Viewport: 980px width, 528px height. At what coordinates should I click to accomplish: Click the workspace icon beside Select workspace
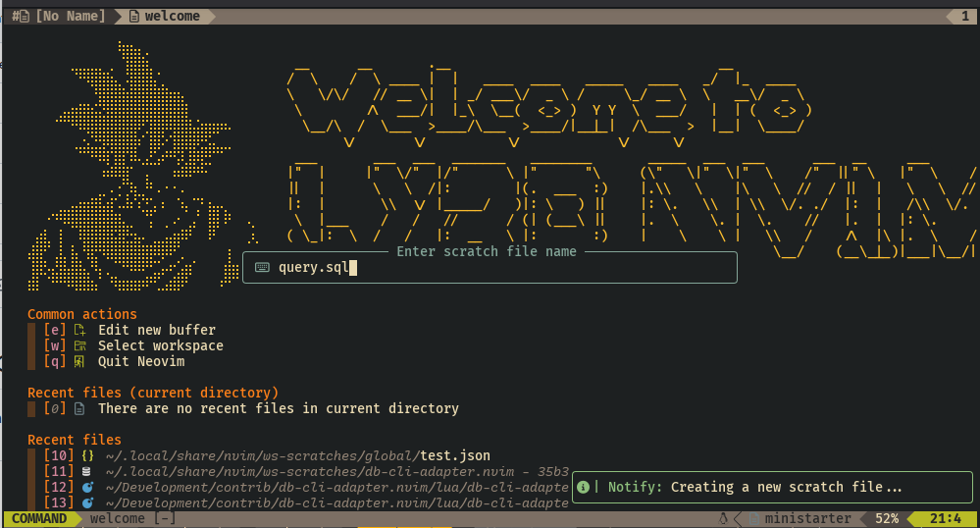pyautogui.click(x=80, y=346)
